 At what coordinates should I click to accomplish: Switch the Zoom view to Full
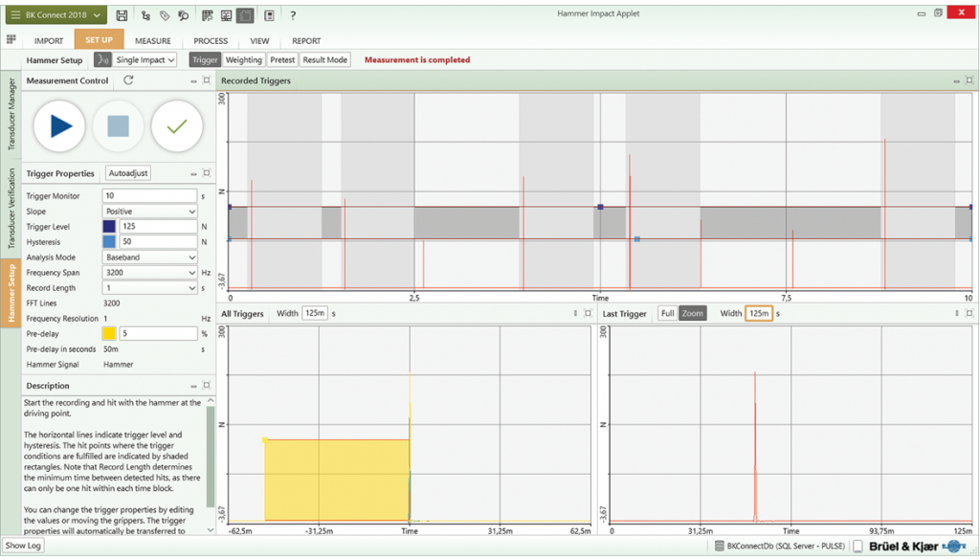point(668,312)
